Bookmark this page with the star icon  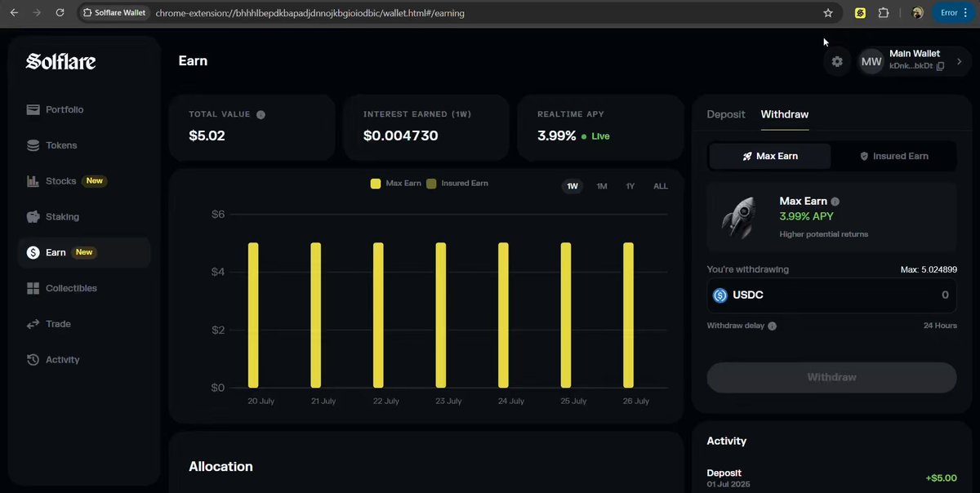pos(828,13)
